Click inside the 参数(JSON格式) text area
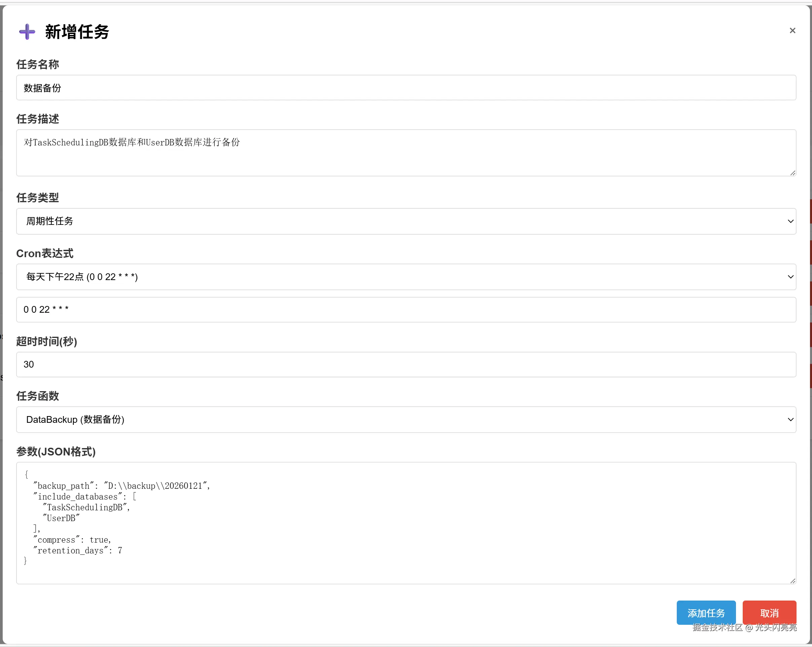Screen dimensions: 812x647 tap(406, 523)
